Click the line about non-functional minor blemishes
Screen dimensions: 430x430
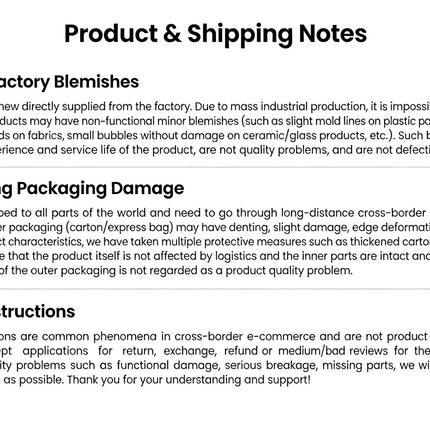tap(215, 121)
